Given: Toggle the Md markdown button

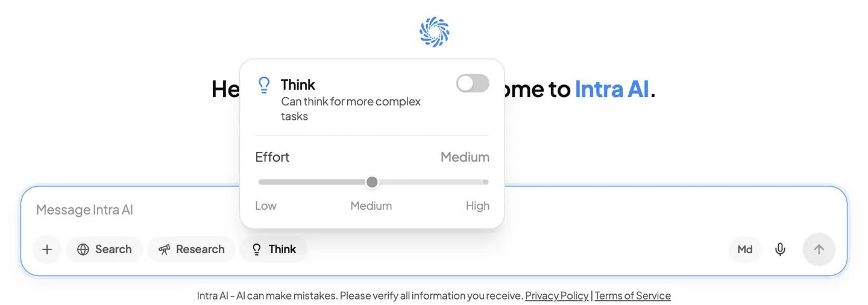Looking at the screenshot, I should click(x=745, y=250).
